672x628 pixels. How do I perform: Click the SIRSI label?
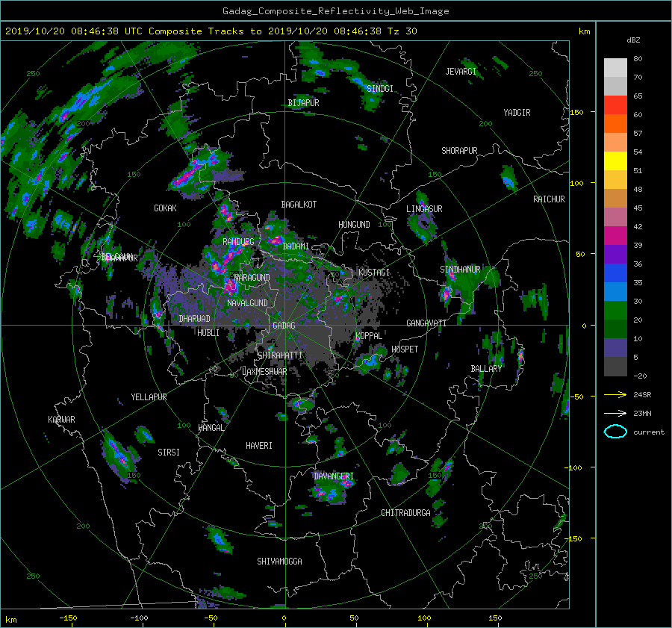169,453
